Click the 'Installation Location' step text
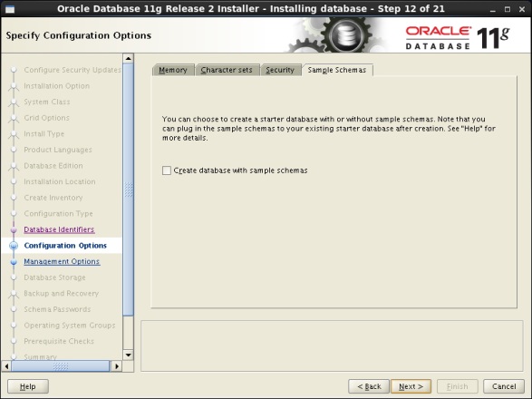The width and height of the screenshot is (532, 399). click(60, 181)
